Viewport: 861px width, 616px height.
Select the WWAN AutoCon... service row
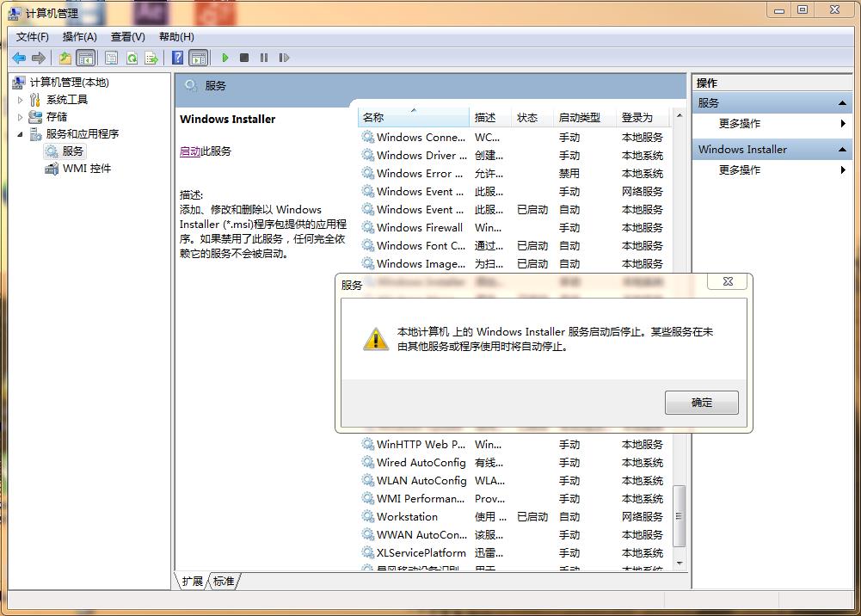point(514,535)
